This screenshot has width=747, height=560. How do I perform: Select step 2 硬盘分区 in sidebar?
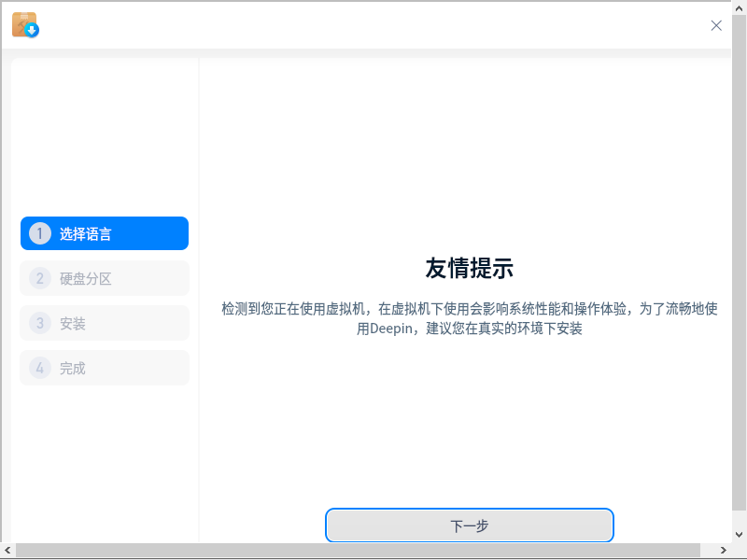click(x=105, y=278)
